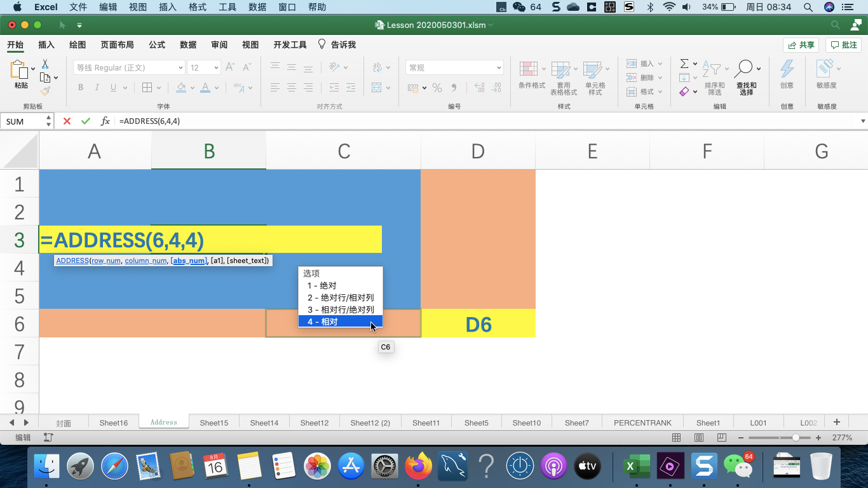868x488 pixels.
Task: Apply the fill color bucket
Action: pyautogui.click(x=182, y=88)
